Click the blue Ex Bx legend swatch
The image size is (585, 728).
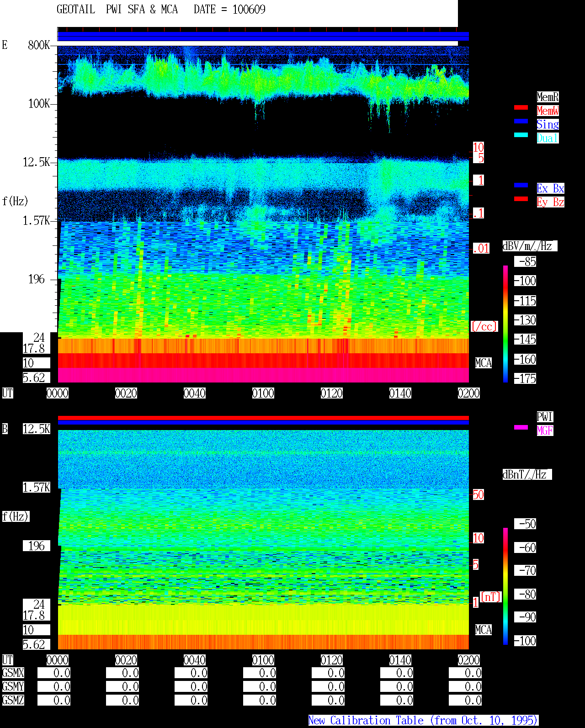(x=521, y=185)
